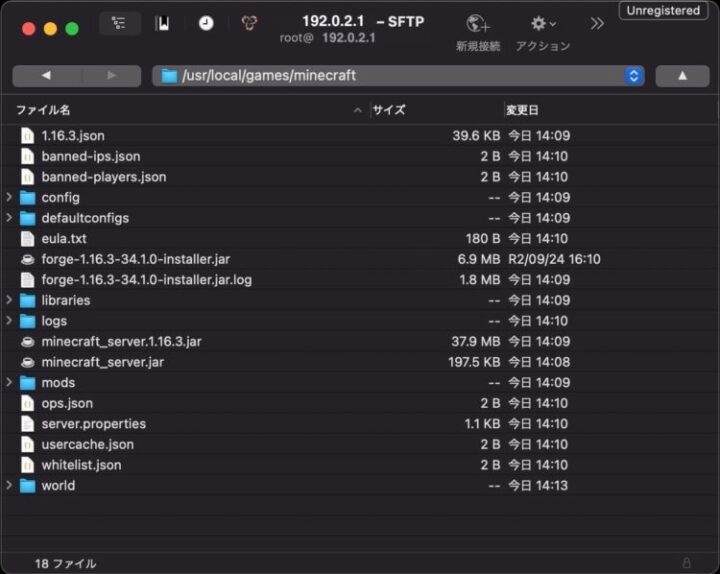Select the minecraft_server.jar file name
Screen dimensions: 720x574
click(102, 362)
